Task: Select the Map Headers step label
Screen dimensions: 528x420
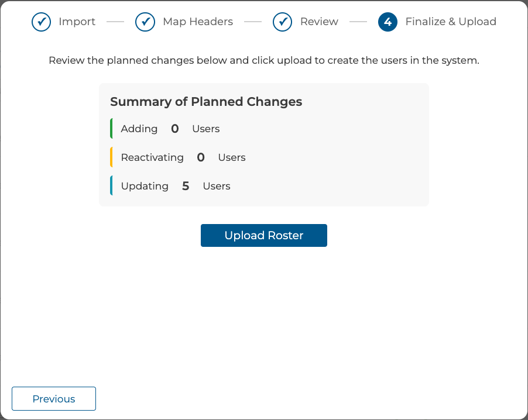Action: point(198,22)
